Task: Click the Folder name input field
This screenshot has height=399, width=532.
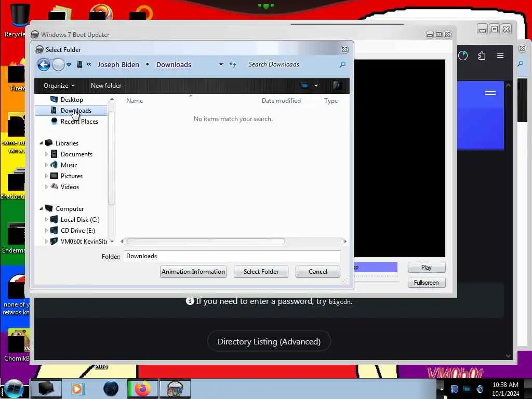Action: 232,256
